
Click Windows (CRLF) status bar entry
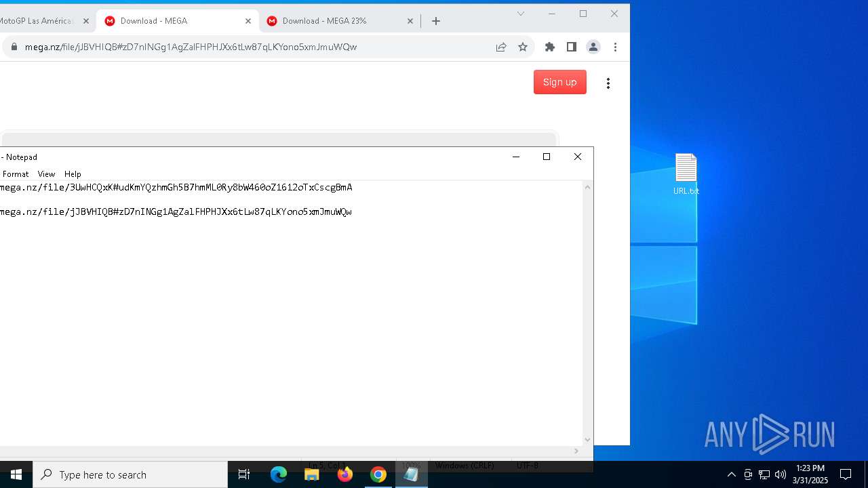465,465
